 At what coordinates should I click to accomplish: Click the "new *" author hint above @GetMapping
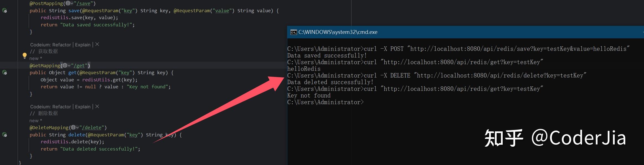coord(36,58)
